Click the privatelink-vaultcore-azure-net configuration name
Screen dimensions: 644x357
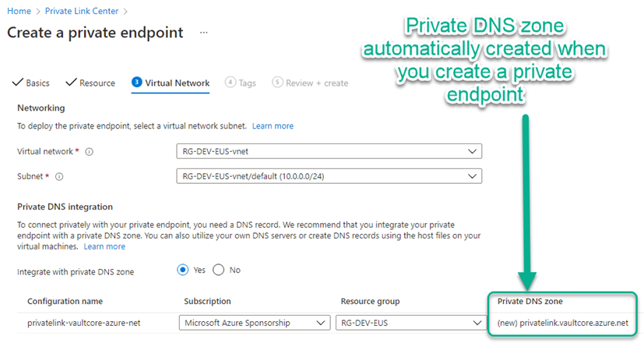84,323
